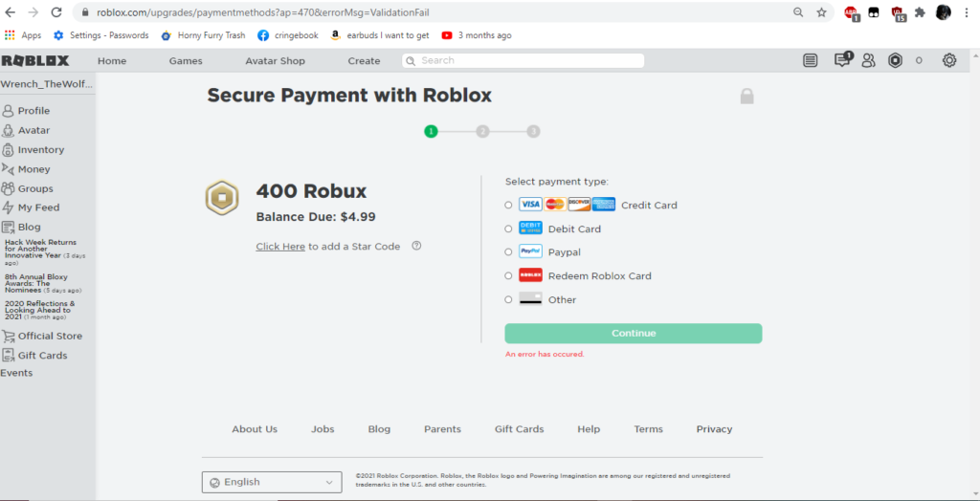Click the 'Click Here' Star Code link

pos(280,246)
